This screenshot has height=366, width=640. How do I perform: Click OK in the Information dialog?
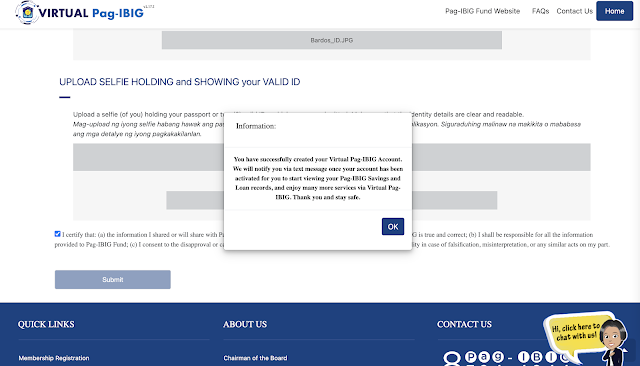(x=393, y=226)
